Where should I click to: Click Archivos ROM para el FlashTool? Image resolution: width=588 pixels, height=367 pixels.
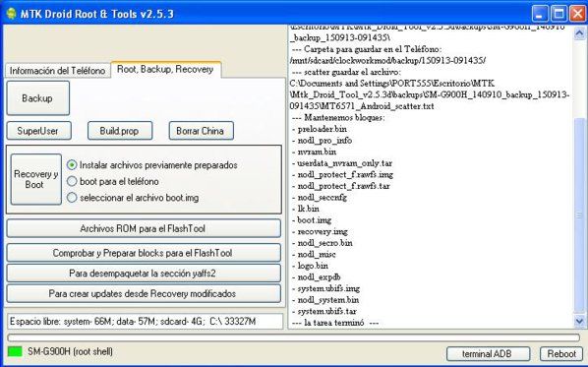[x=144, y=228]
